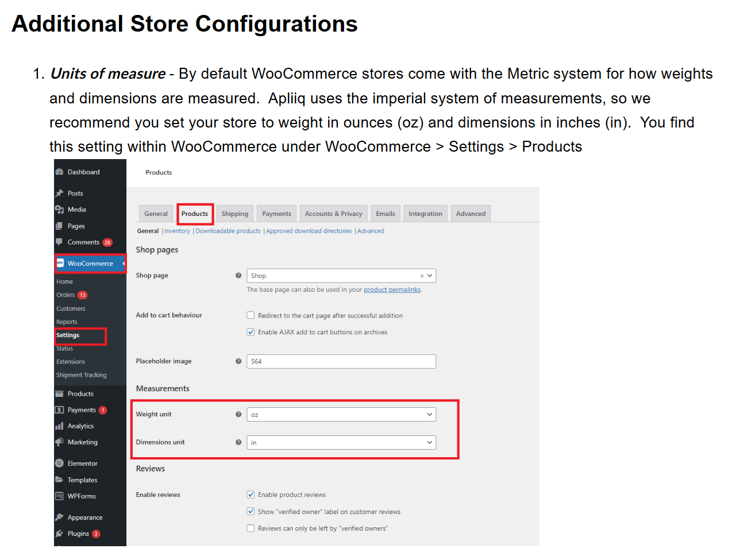
Task: Click the Analytics bar chart icon
Action: 59,426
